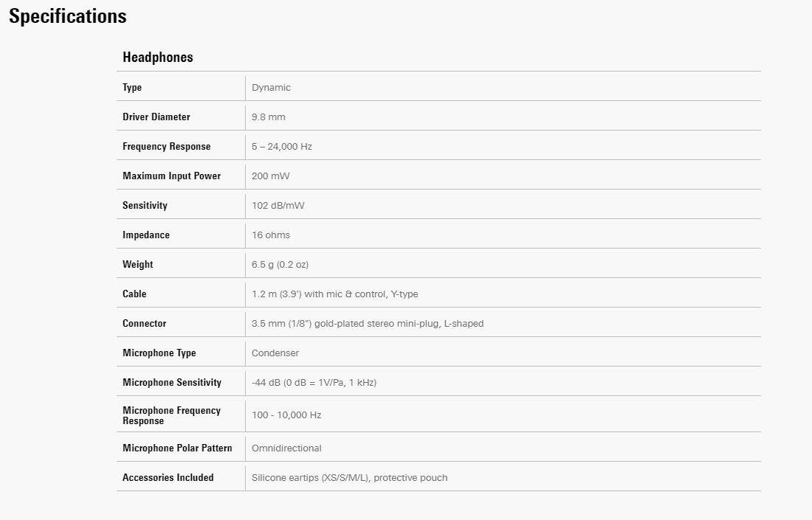Viewport: 812px width, 520px height.
Task: Click the Dynamic type value
Action: pyautogui.click(x=271, y=88)
